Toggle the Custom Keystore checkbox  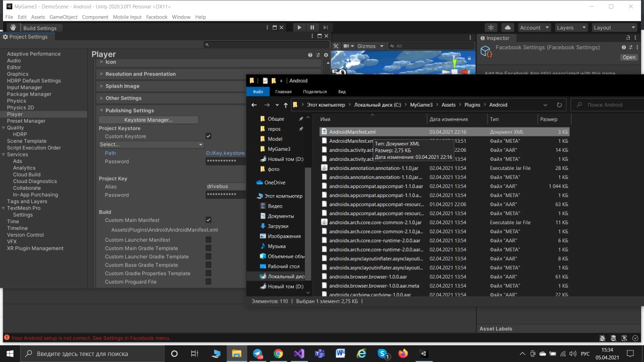(x=208, y=136)
